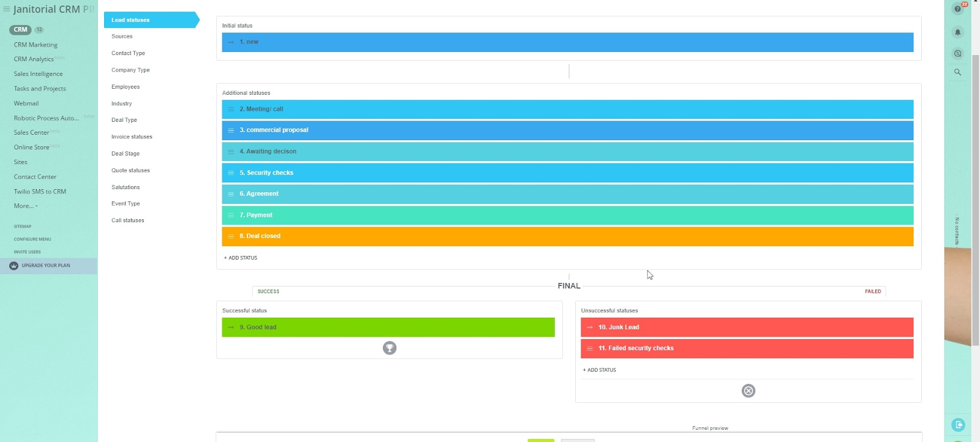The height and width of the screenshot is (442, 980).
Task: Open Sites in the sidebar
Action: click(21, 162)
